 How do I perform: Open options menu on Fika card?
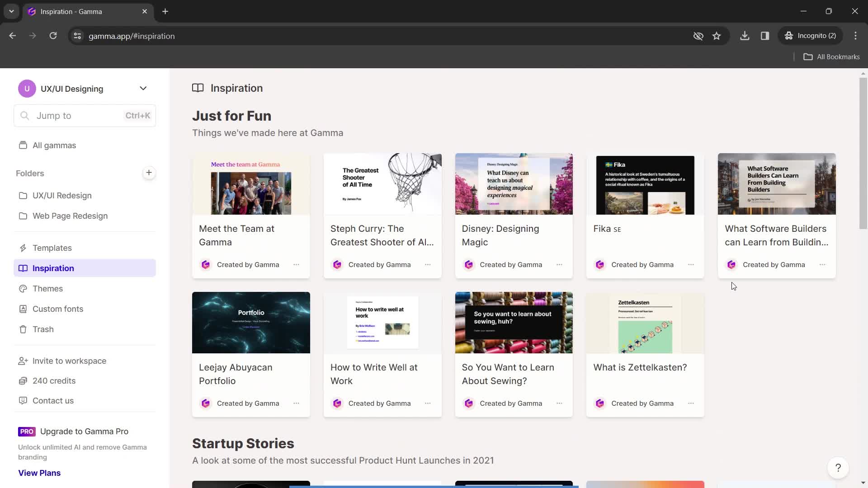(x=691, y=265)
